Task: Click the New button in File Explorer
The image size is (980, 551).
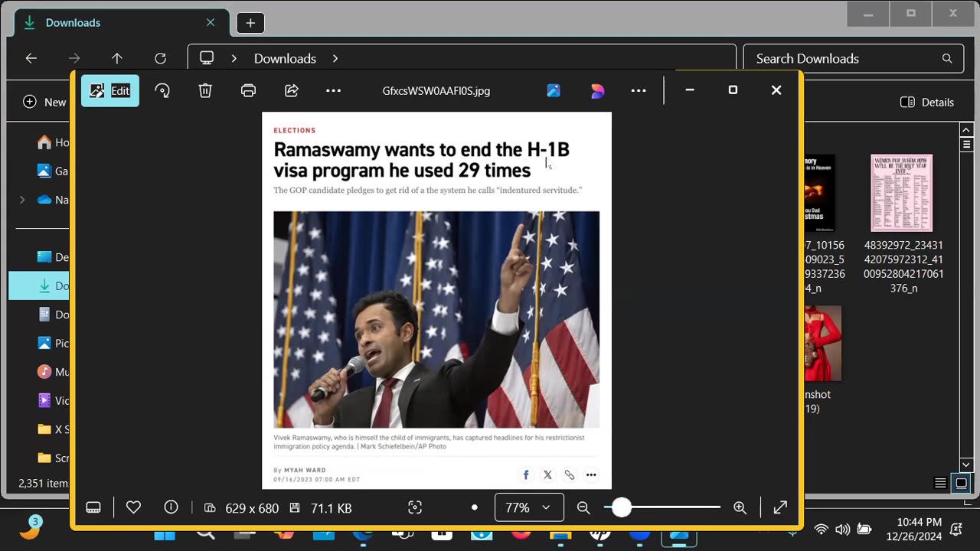Action: coord(44,102)
